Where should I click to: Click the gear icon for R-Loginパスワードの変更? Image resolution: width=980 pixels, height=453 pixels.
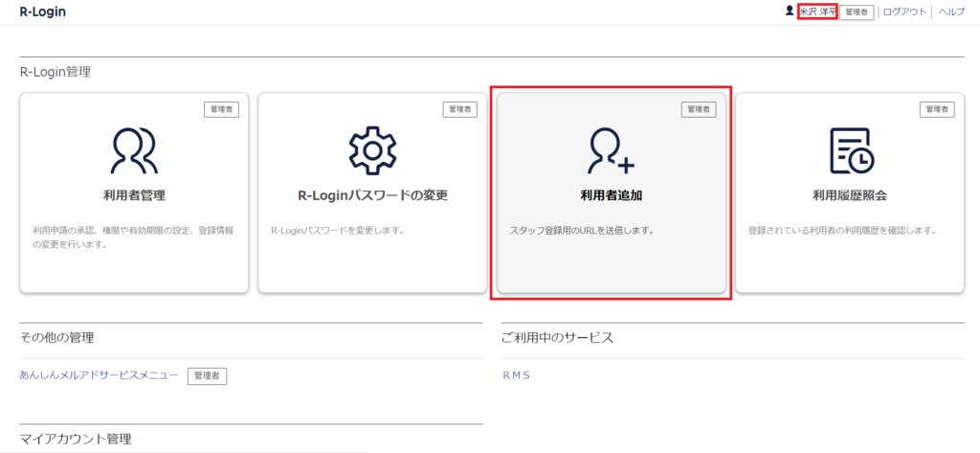coord(372,149)
